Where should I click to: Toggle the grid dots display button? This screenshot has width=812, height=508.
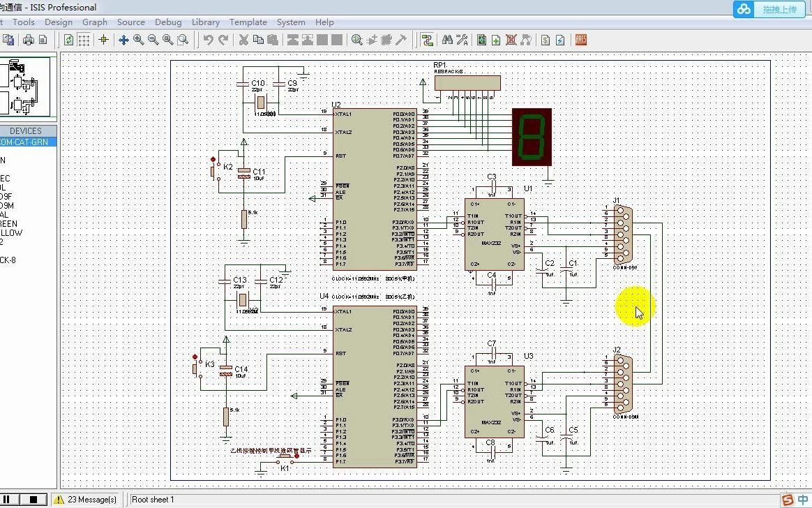(84, 40)
